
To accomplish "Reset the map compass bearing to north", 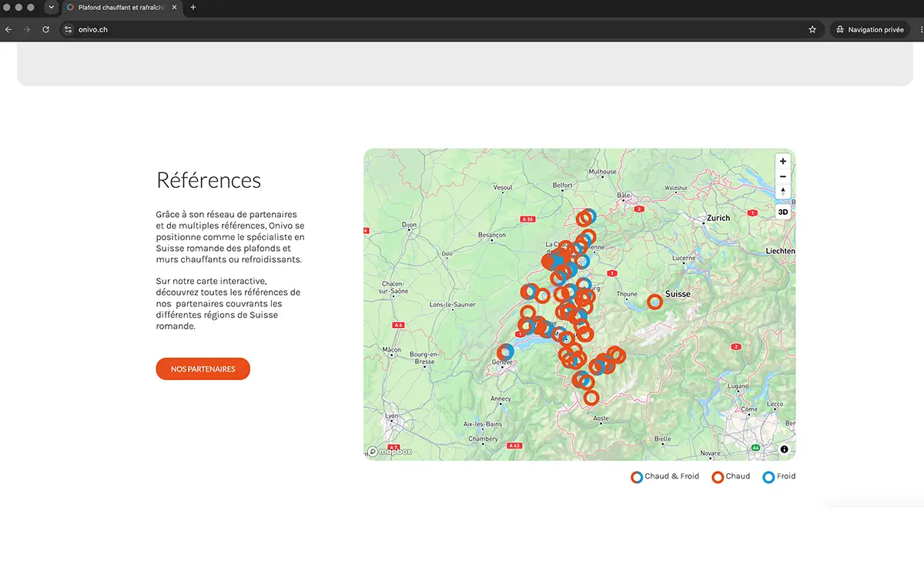I will [x=783, y=191].
